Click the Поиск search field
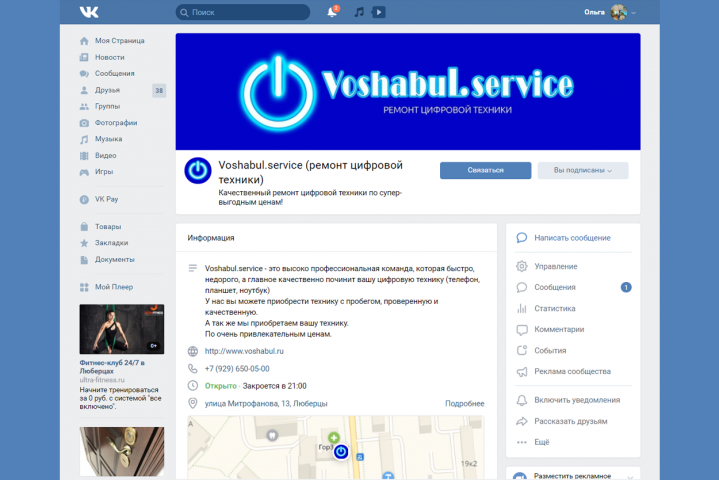The width and height of the screenshot is (719, 480). click(243, 12)
